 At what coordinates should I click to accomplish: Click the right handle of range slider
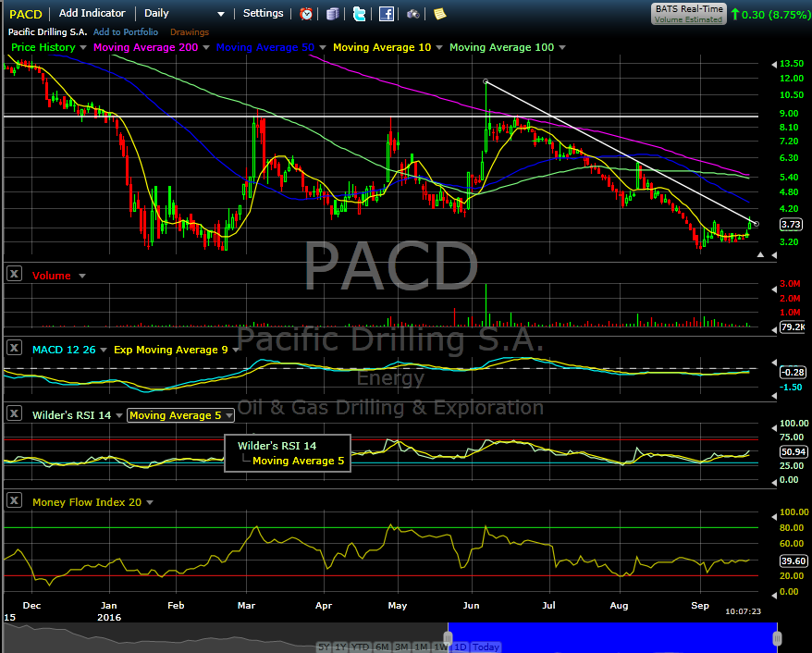click(777, 638)
